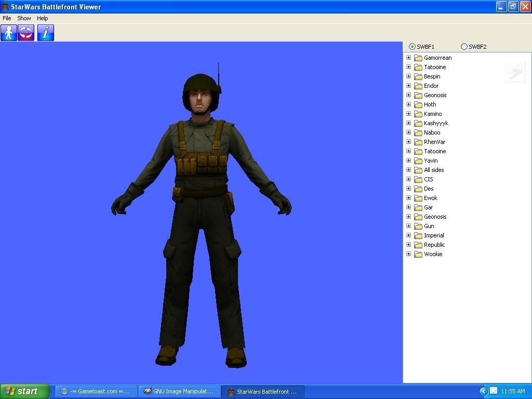The image size is (532, 399).
Task: Expand the All sides tree node
Action: tap(408, 170)
